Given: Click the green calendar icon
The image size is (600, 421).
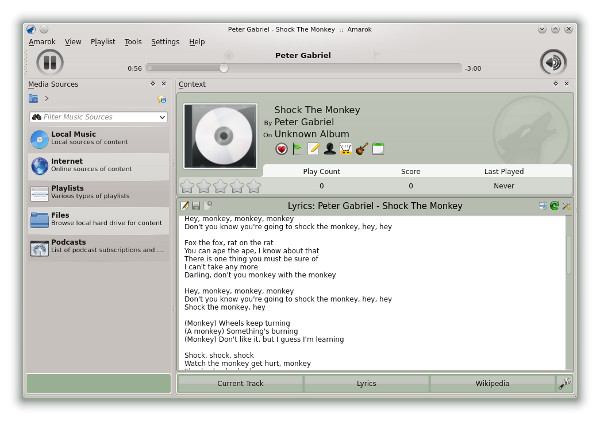Looking at the screenshot, I should (378, 148).
